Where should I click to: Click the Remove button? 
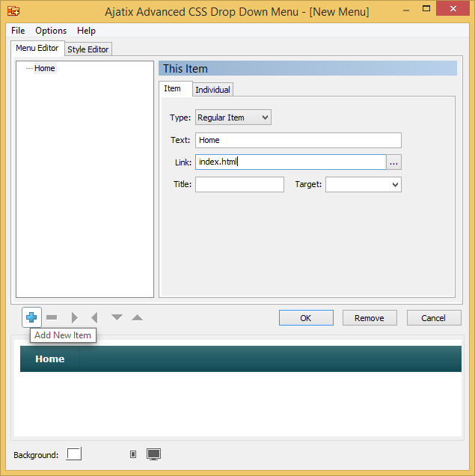[370, 318]
